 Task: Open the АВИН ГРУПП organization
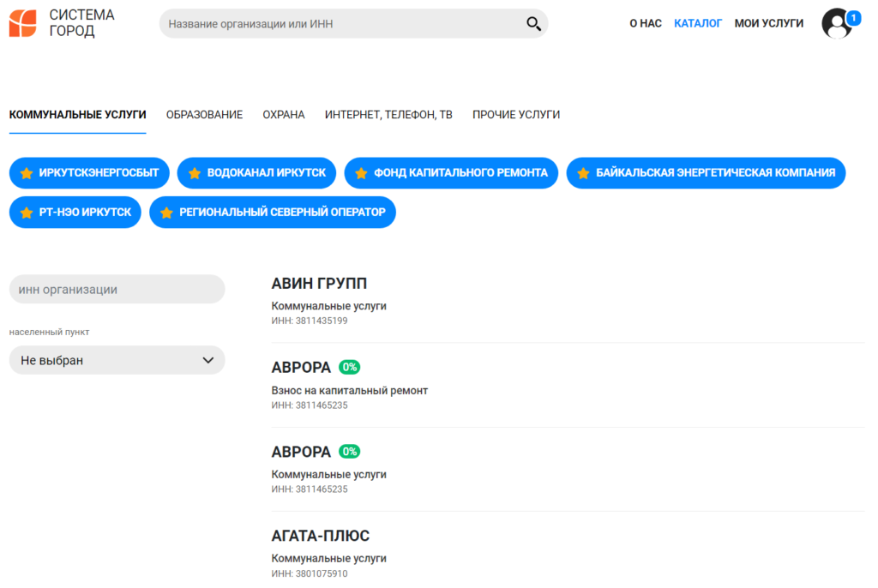(x=319, y=284)
